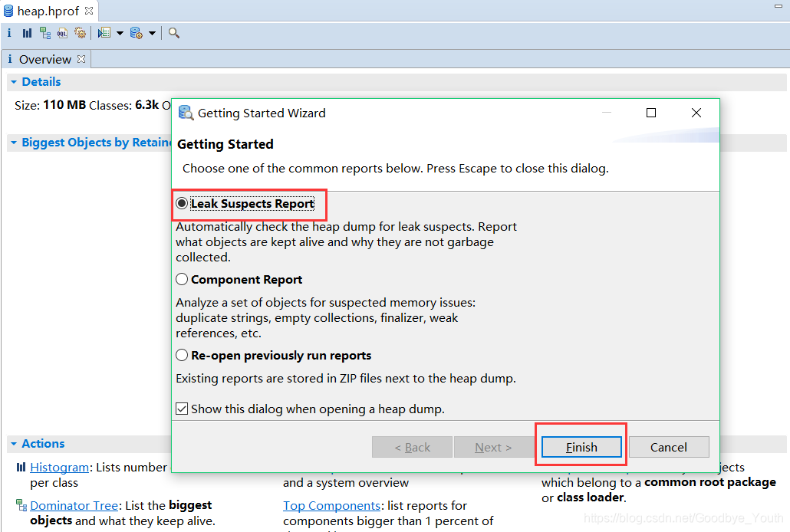Open the Histogram link under Actions
790x532 pixels.
60,468
